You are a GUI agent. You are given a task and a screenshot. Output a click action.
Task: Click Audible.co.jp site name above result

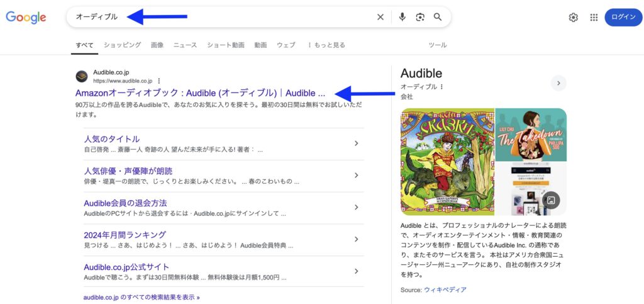point(111,72)
